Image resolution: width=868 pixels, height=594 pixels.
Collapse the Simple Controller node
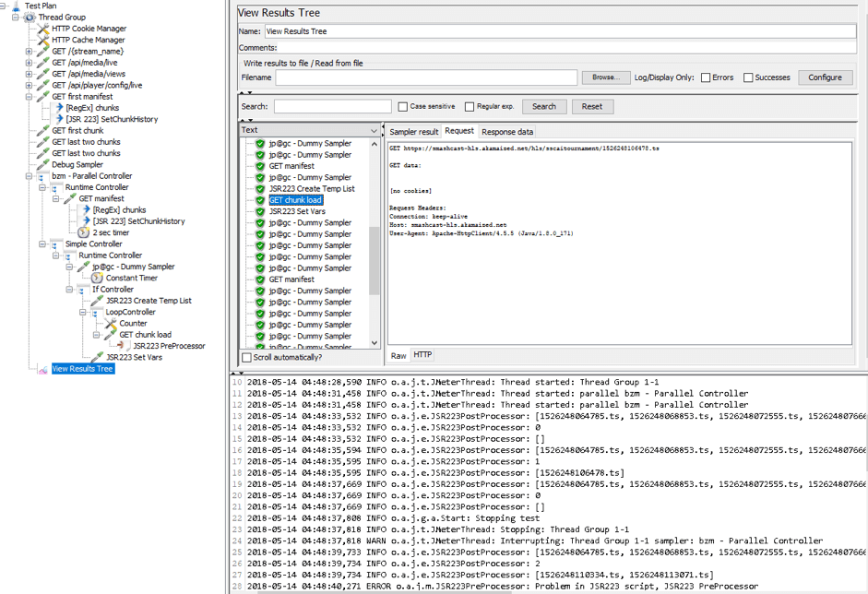[42, 244]
